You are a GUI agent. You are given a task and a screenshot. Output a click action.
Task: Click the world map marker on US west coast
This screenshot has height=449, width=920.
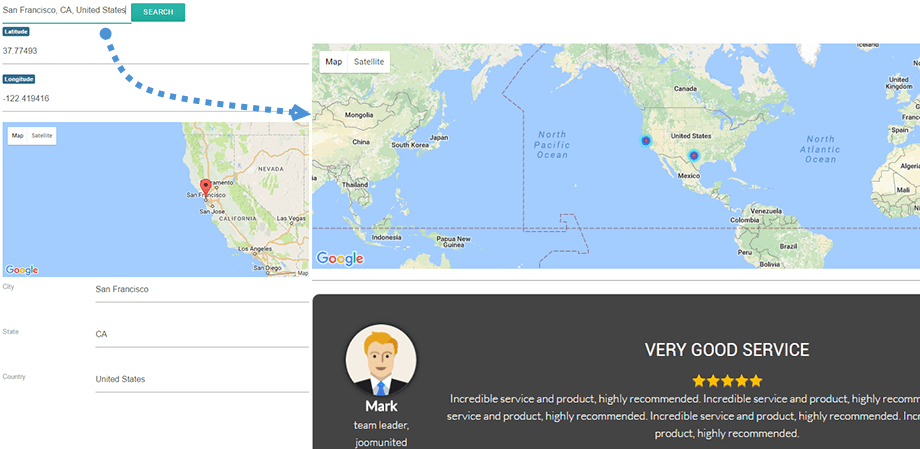[645, 141]
